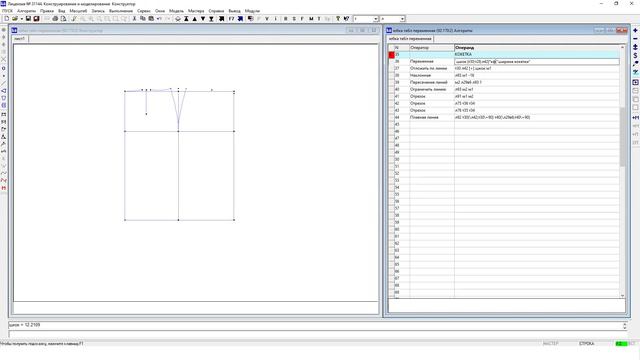Click the context help arrow-question toolbar icon
640x360 pixels.
tap(346, 19)
